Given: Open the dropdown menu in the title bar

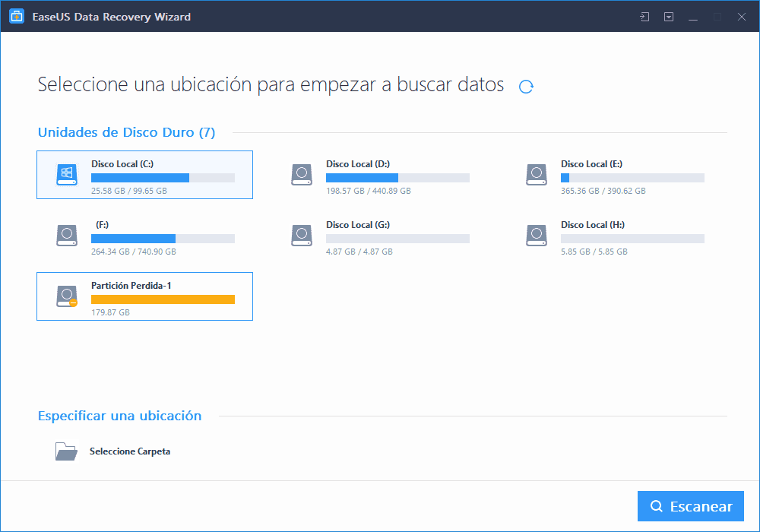Looking at the screenshot, I should point(669,16).
